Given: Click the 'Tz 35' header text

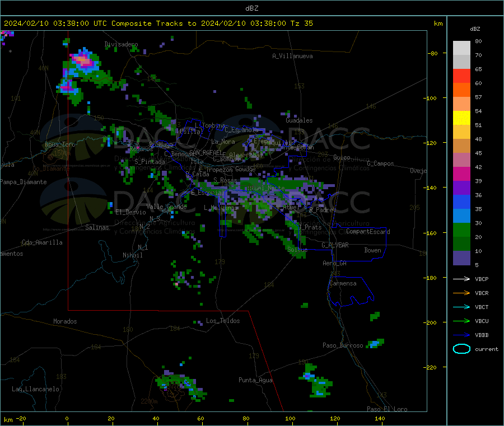Looking at the screenshot, I should [301, 24].
